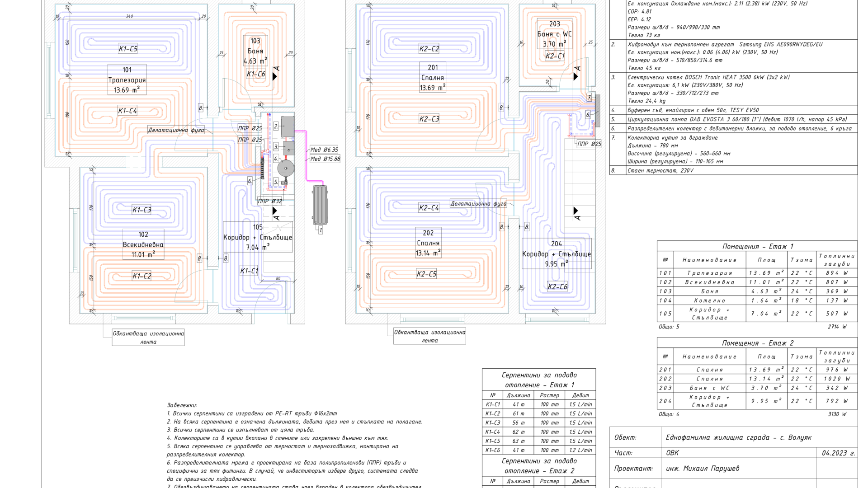The width and height of the screenshot is (868, 488).
Task: Click the Помещения – Етаж 2 table title
Action: point(757,343)
